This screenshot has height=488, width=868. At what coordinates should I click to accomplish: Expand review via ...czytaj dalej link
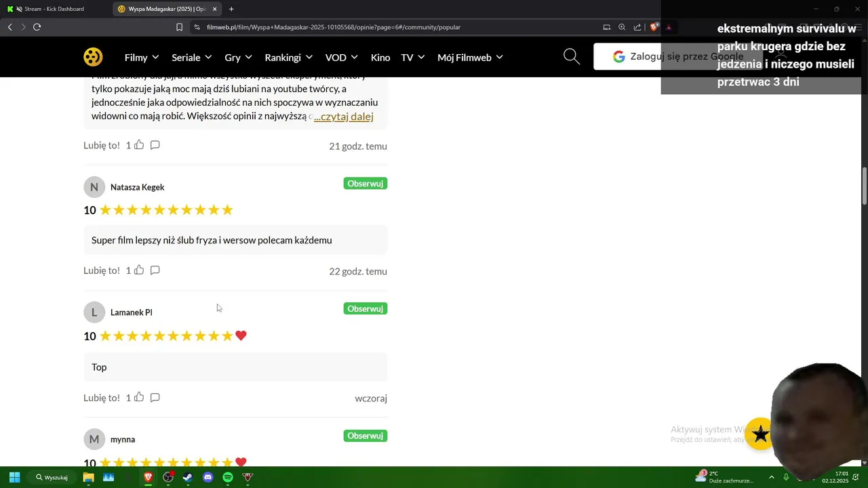pyautogui.click(x=343, y=117)
